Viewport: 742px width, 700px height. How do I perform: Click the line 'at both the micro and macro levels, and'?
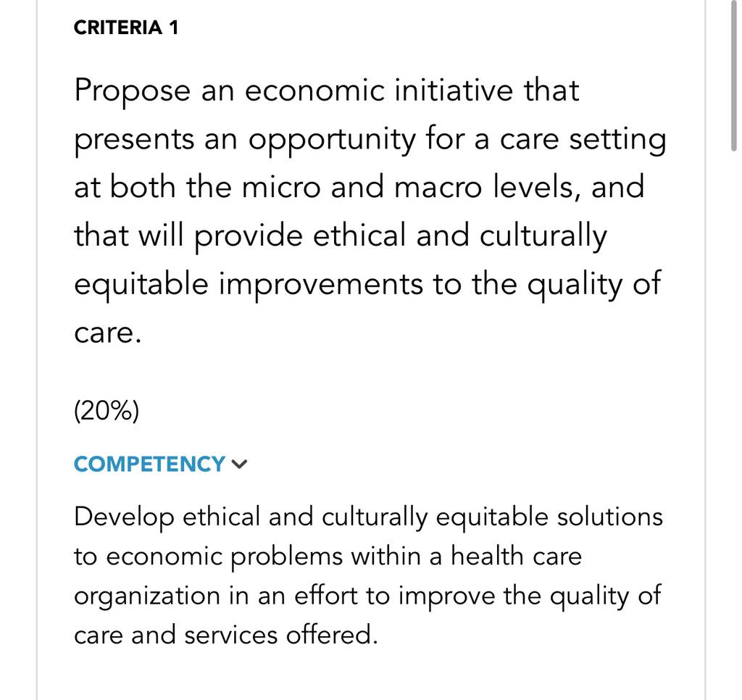coord(359,187)
